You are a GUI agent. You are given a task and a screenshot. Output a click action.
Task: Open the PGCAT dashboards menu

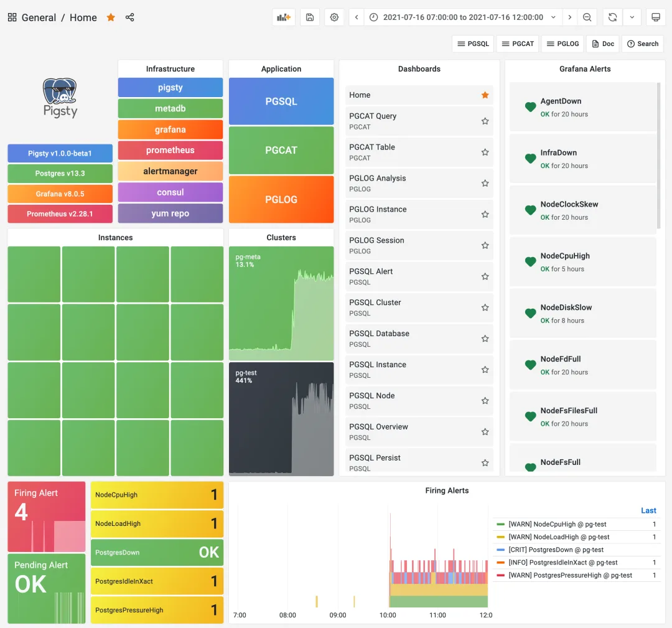point(518,44)
